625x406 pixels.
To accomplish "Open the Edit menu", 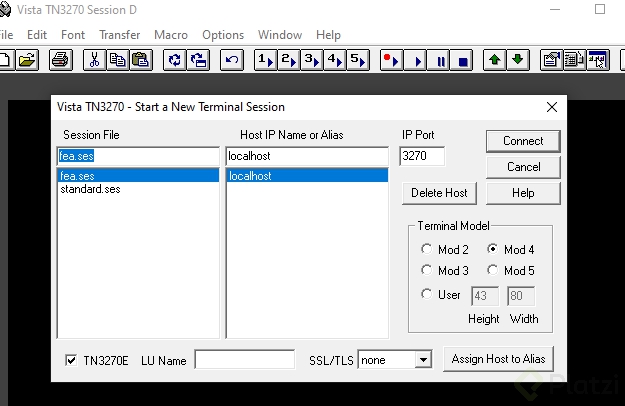I will 37,35.
